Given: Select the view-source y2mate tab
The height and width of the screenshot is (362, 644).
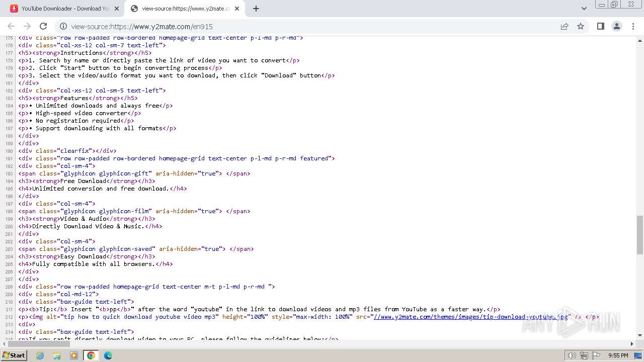Looking at the screenshot, I should click(184, 9).
